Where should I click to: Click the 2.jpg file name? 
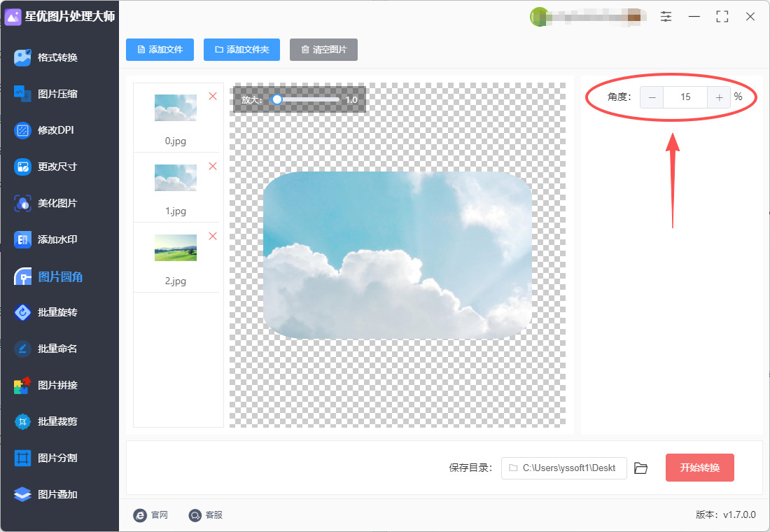176,281
